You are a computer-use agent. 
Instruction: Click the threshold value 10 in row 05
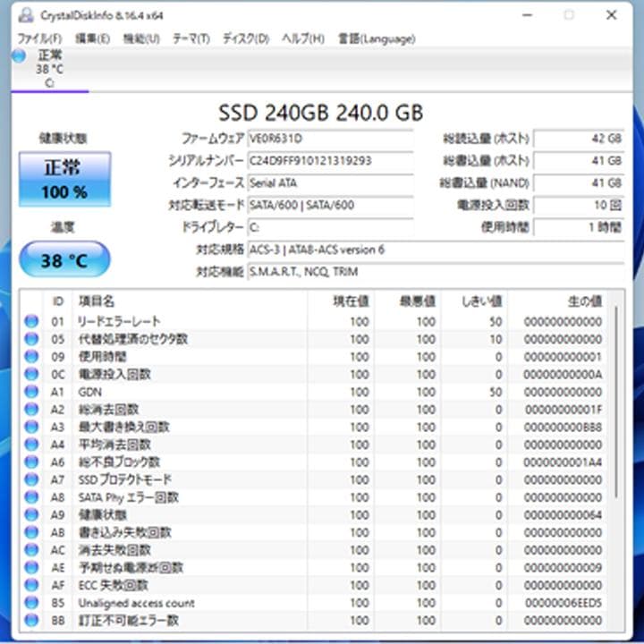(x=496, y=339)
